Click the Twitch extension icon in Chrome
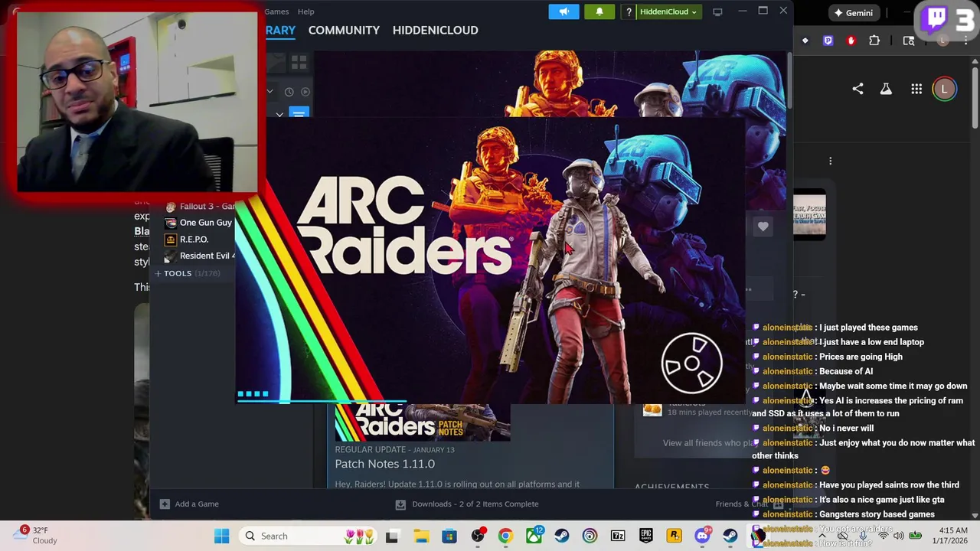This screenshot has width=980, height=551. pyautogui.click(x=828, y=41)
